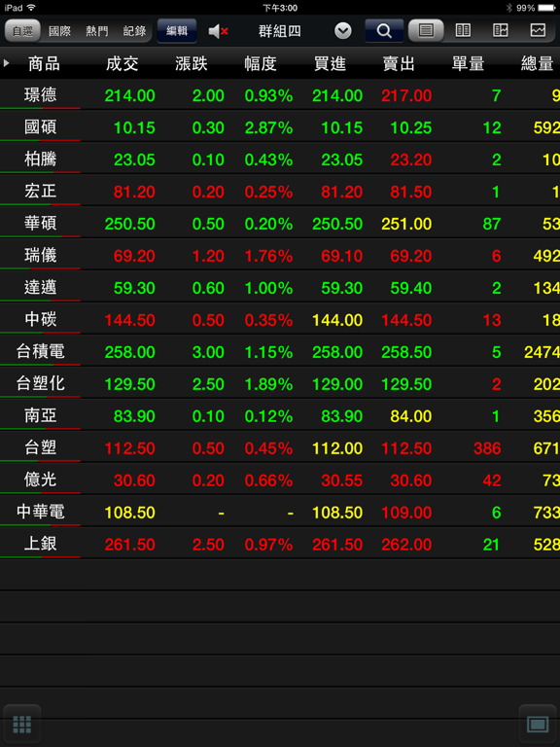560x747 pixels.
Task: Tap the 編輯 edit button
Action: tap(177, 31)
